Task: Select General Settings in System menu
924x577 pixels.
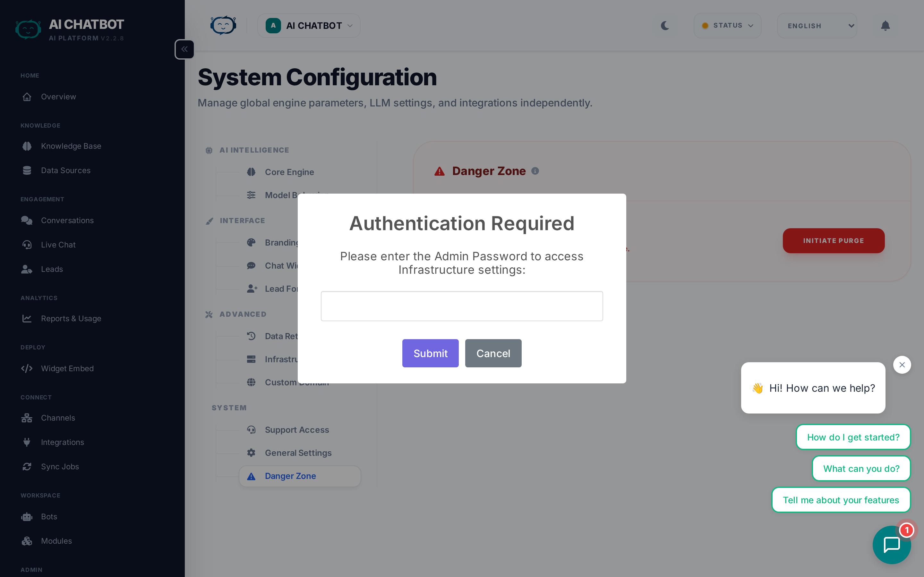Action: pyautogui.click(x=298, y=453)
